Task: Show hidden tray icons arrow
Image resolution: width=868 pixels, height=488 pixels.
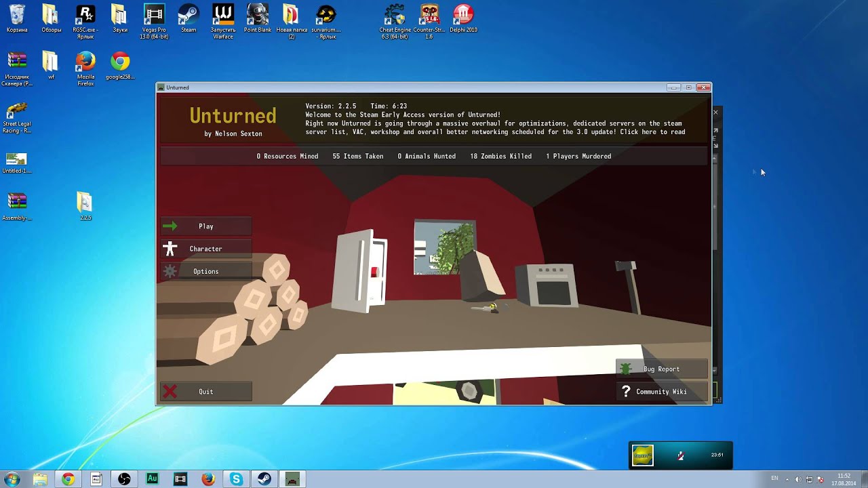Action: 787,479
